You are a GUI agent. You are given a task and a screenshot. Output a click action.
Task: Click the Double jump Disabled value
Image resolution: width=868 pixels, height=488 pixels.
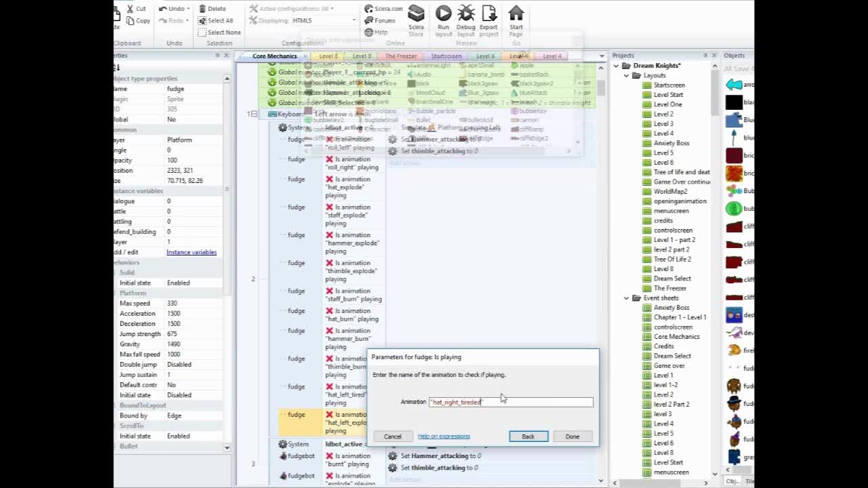pyautogui.click(x=193, y=365)
